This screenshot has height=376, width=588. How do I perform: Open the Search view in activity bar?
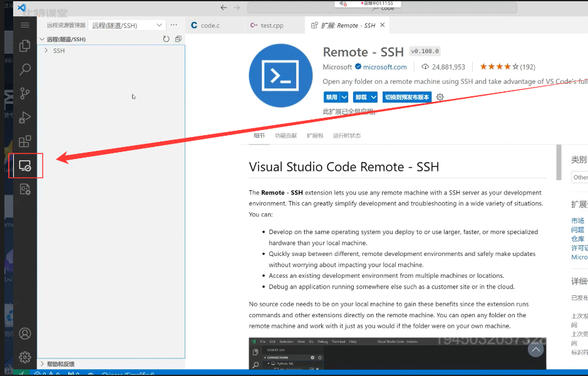(25, 69)
